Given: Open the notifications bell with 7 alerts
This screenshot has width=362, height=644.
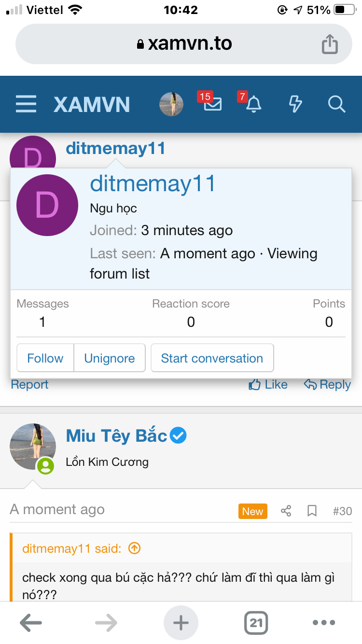Looking at the screenshot, I should click(253, 104).
